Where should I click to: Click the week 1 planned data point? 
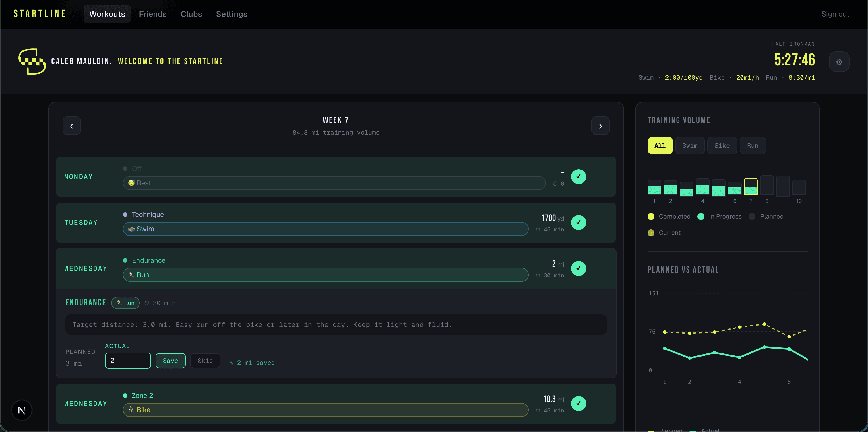tap(665, 332)
